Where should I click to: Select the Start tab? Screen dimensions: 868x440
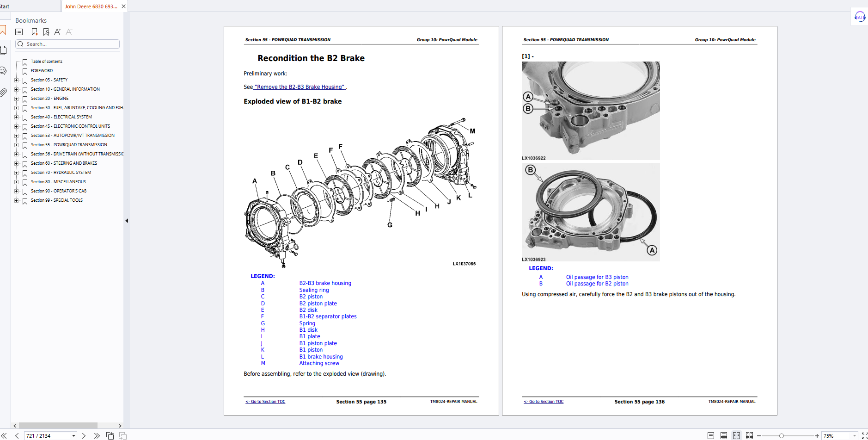tap(5, 6)
